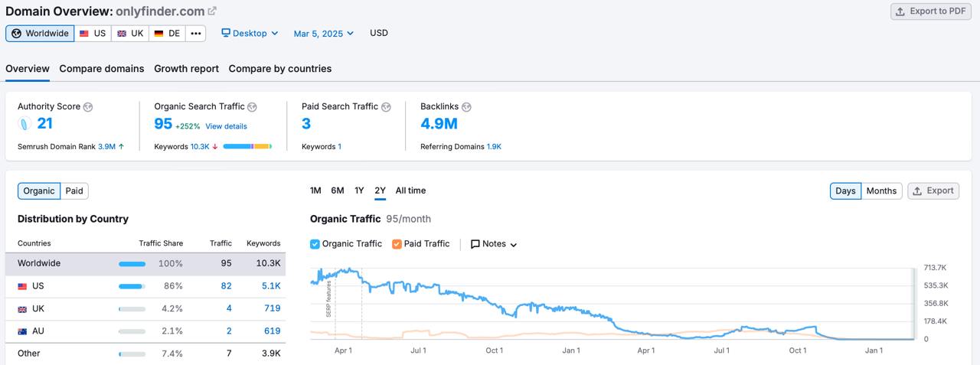Open the Mar 5, 2025 date dropdown

[x=324, y=33]
